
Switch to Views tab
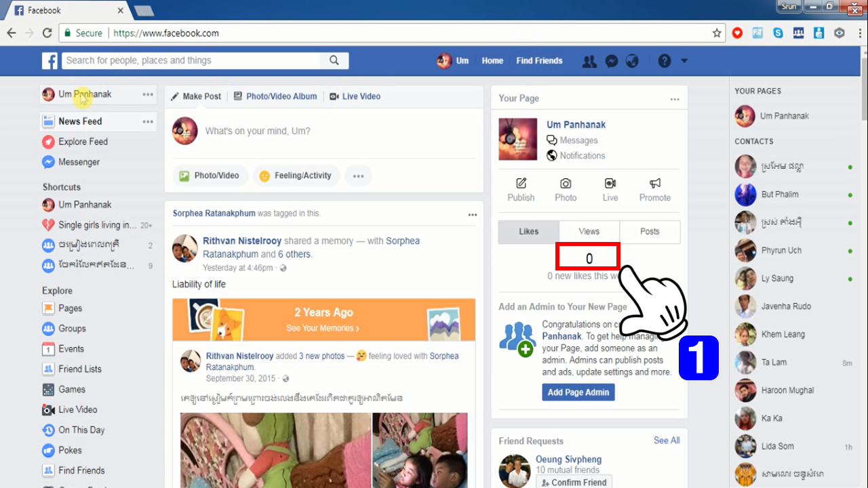(x=589, y=231)
